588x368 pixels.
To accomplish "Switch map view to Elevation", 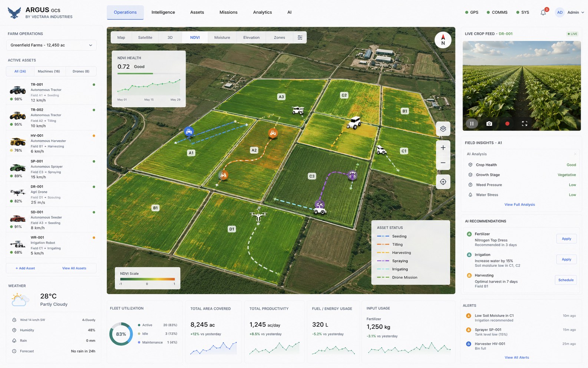I will (251, 37).
